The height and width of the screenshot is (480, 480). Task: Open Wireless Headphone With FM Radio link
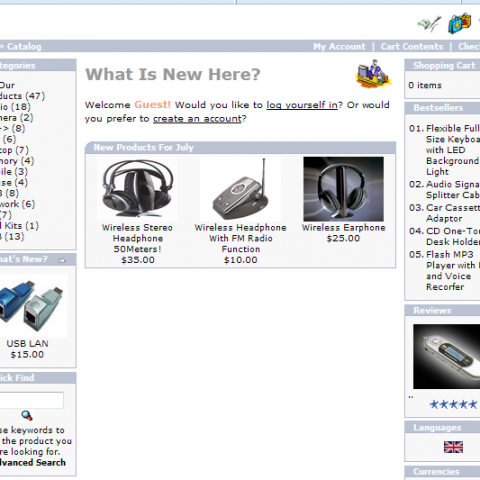241,238
